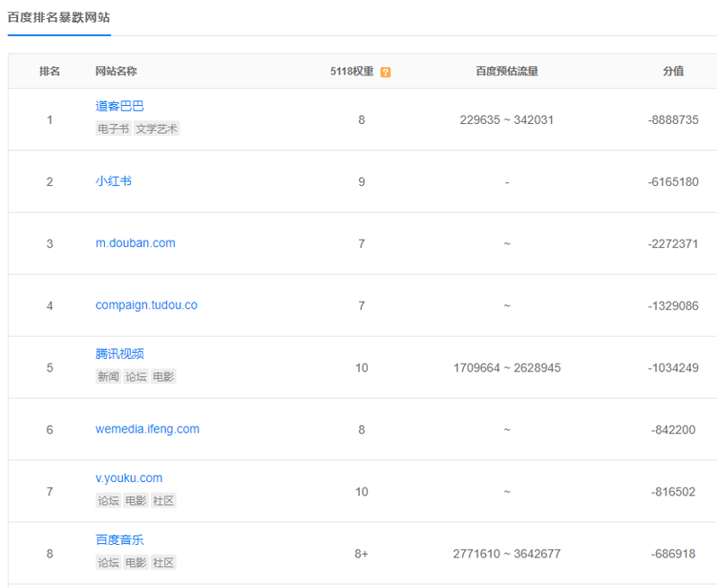Click score value -1034249

673,368
